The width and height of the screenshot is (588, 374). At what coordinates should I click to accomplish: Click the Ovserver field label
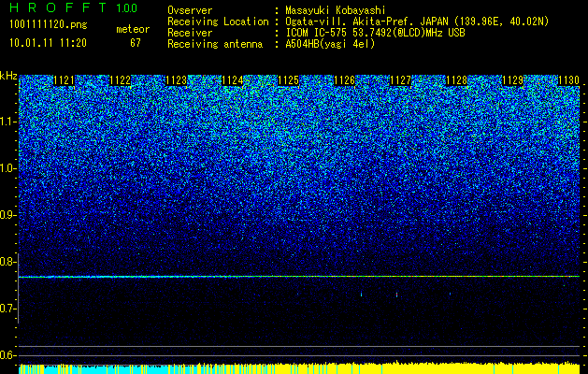190,10
